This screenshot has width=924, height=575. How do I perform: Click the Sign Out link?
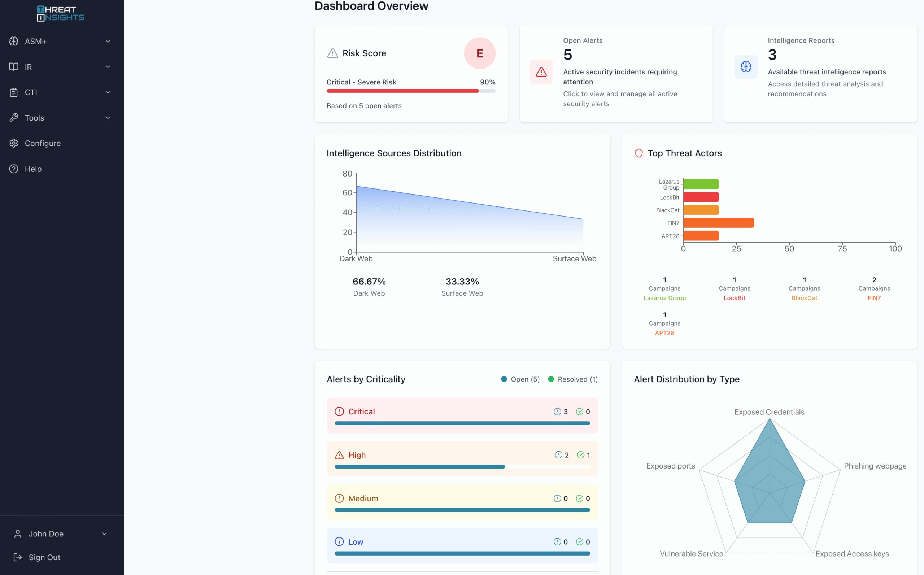click(x=44, y=557)
